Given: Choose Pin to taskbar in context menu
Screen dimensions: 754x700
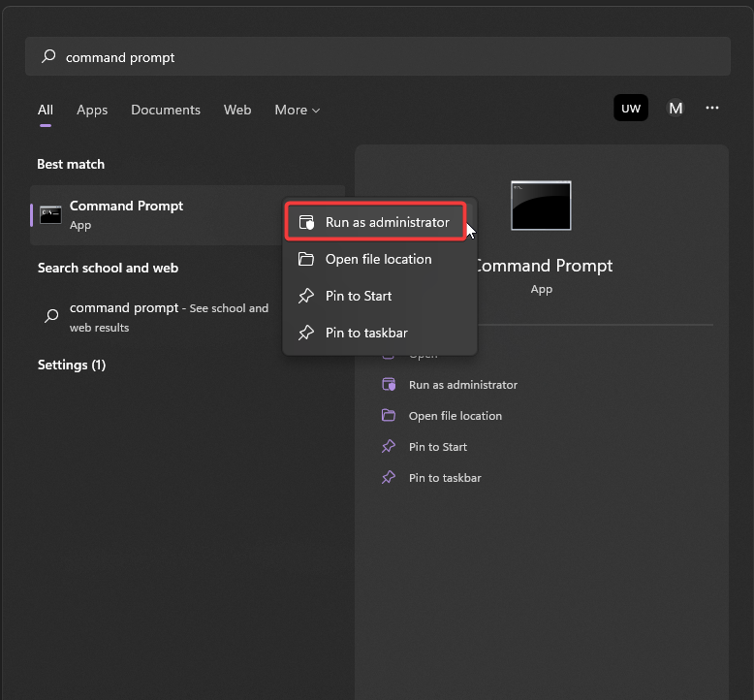Looking at the screenshot, I should pyautogui.click(x=379, y=333).
